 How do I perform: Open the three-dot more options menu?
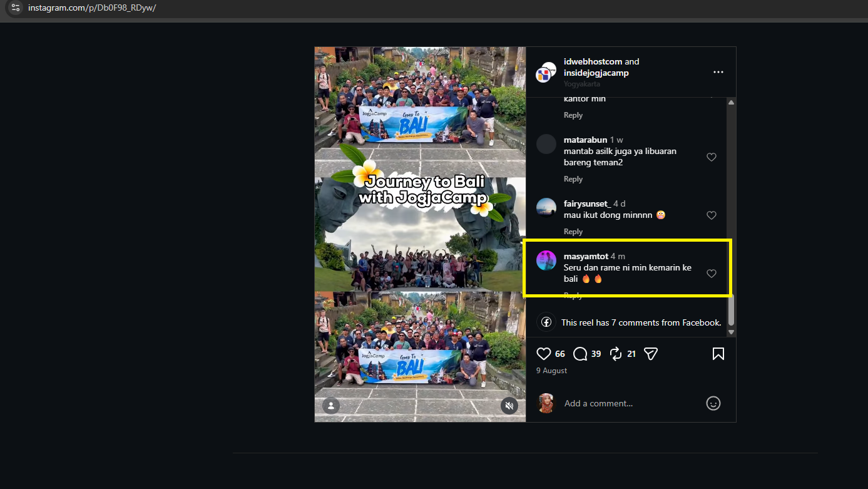pyautogui.click(x=718, y=72)
